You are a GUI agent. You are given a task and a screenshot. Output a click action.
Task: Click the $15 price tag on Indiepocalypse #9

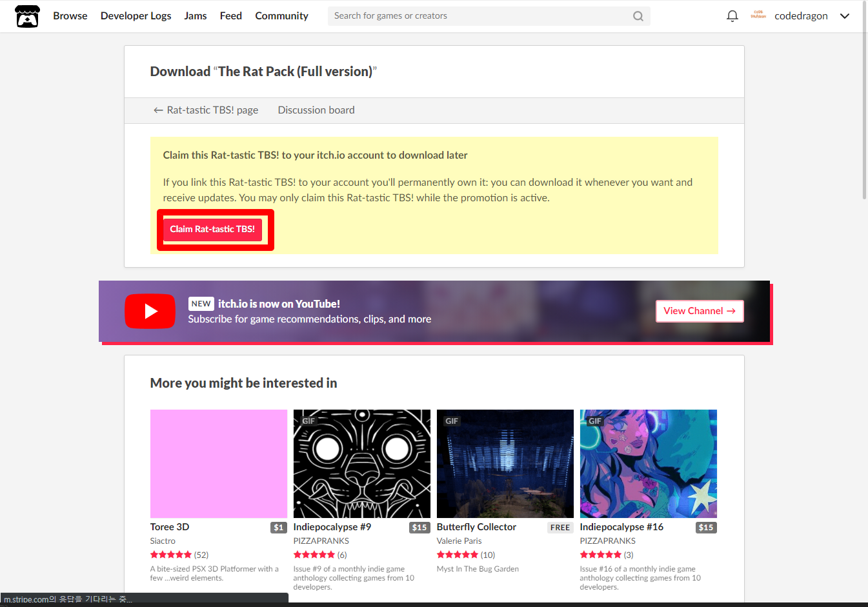point(420,528)
